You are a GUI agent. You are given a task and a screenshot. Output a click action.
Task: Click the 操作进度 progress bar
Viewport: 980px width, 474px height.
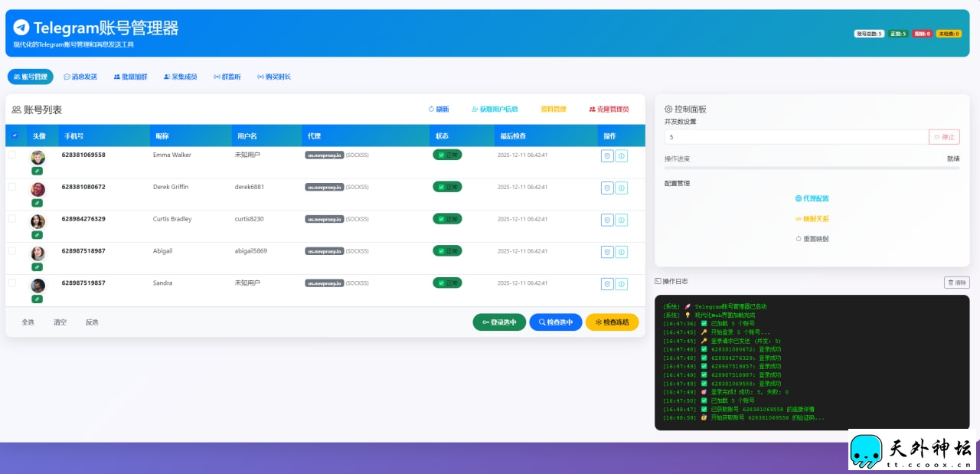click(x=812, y=168)
